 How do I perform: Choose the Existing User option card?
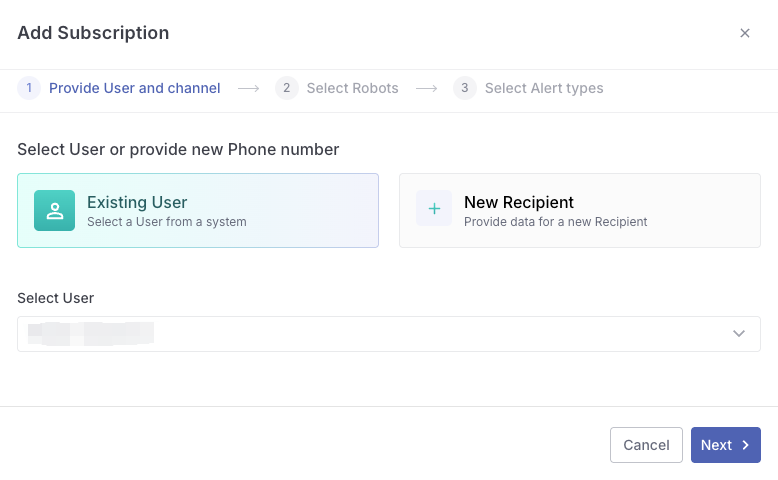(198, 210)
